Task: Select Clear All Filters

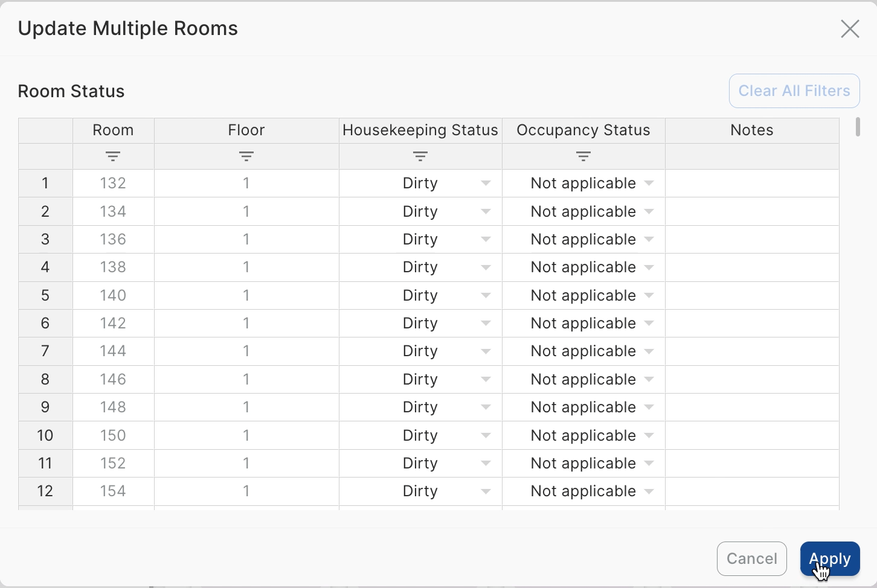Action: click(x=794, y=91)
